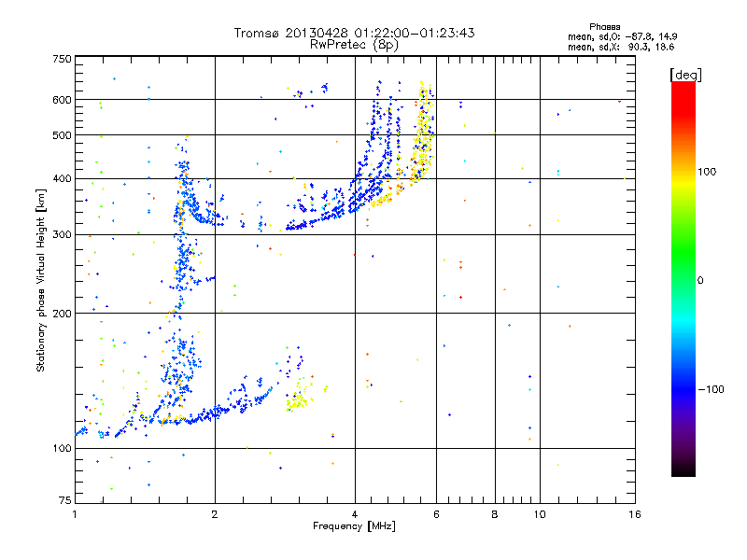Select the 'mean, sd,O: -87.8, 14.9' line
747x560 pixels.
pyautogui.click(x=622, y=36)
